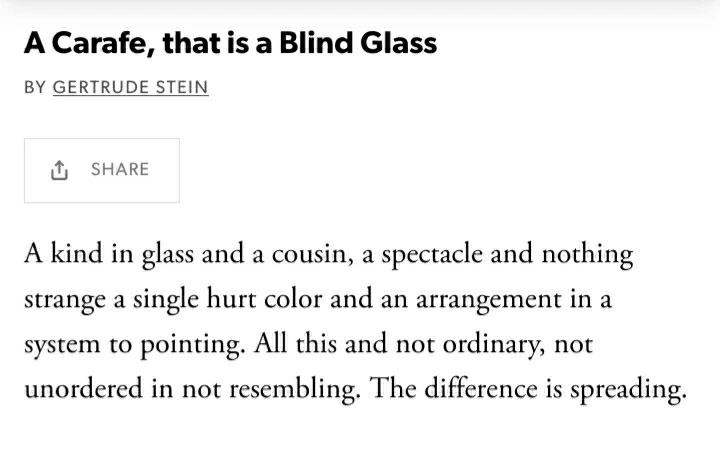Click the poem title heading
Screen dimensions: 720x464
[230, 43]
